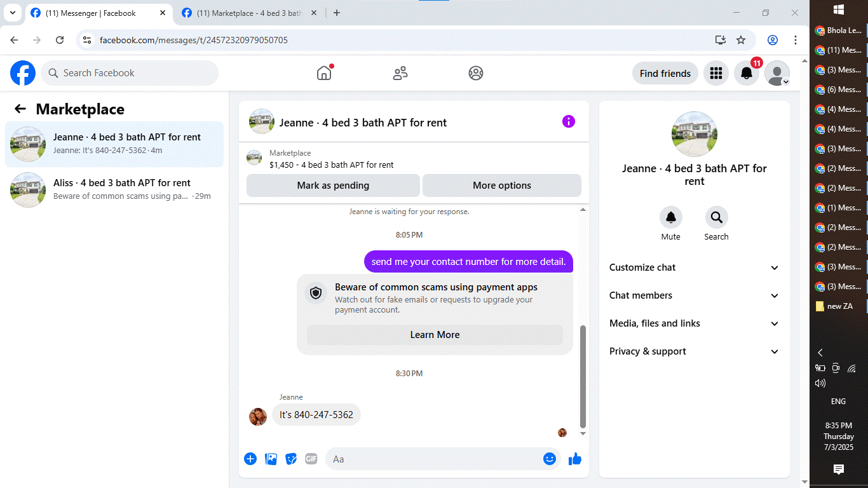Switch to the Marketplace 4 bed browser tab
This screenshot has height=488, width=868.
click(248, 13)
